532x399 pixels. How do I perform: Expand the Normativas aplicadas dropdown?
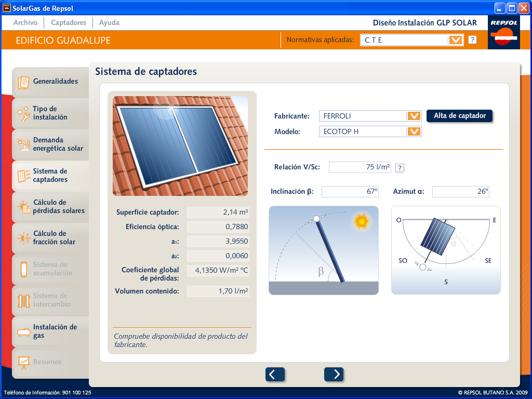click(x=455, y=40)
